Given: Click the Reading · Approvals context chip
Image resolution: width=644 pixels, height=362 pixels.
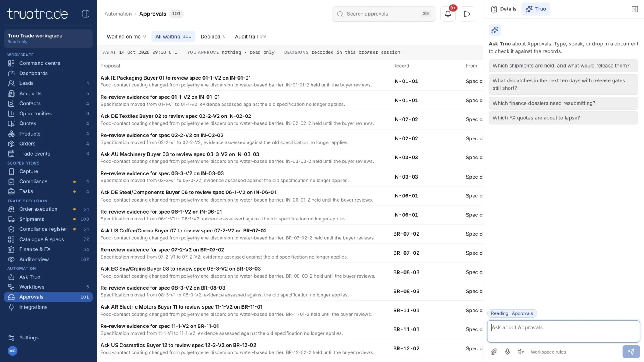Looking at the screenshot, I should [x=512, y=313].
